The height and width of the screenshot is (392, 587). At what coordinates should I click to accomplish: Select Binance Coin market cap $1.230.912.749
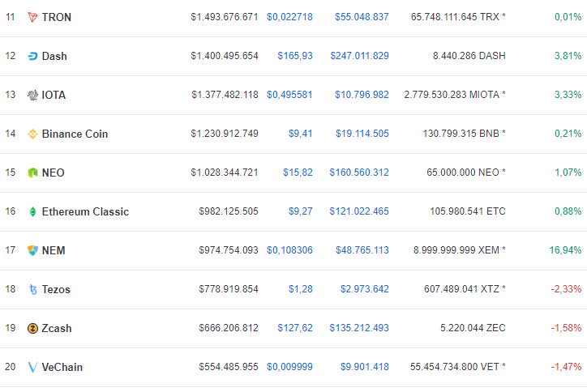225,134
